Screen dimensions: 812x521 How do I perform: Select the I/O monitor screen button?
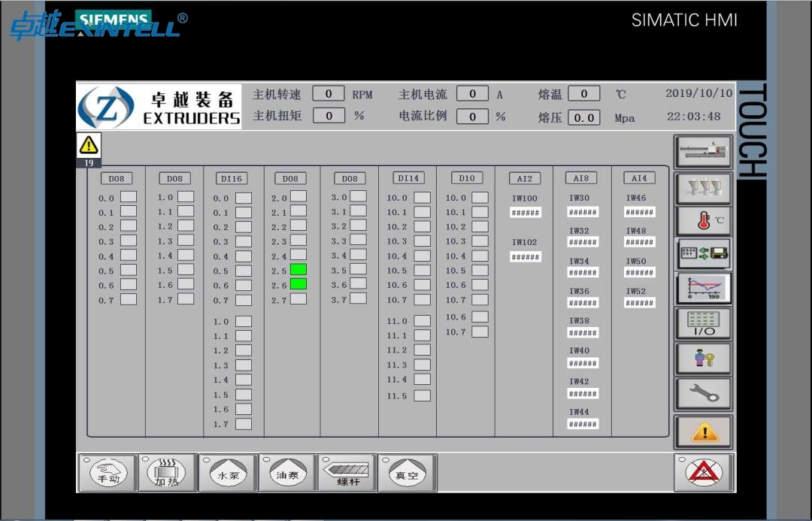(703, 324)
